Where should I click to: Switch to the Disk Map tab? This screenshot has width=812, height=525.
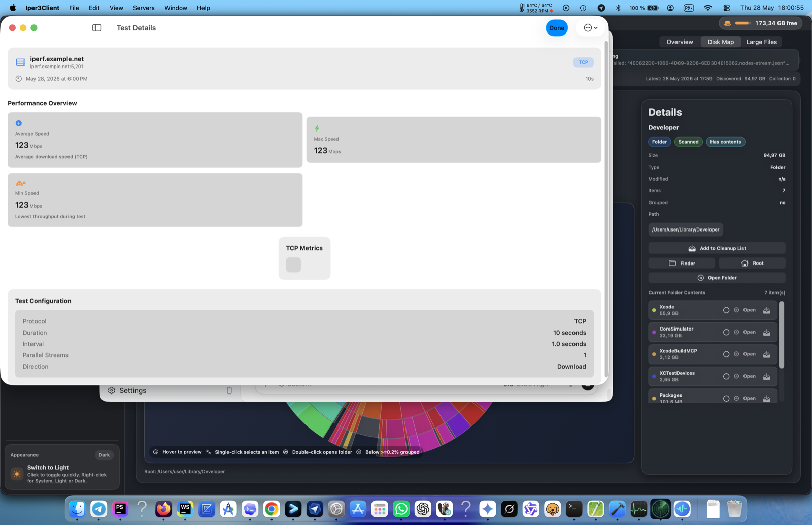pyautogui.click(x=721, y=42)
